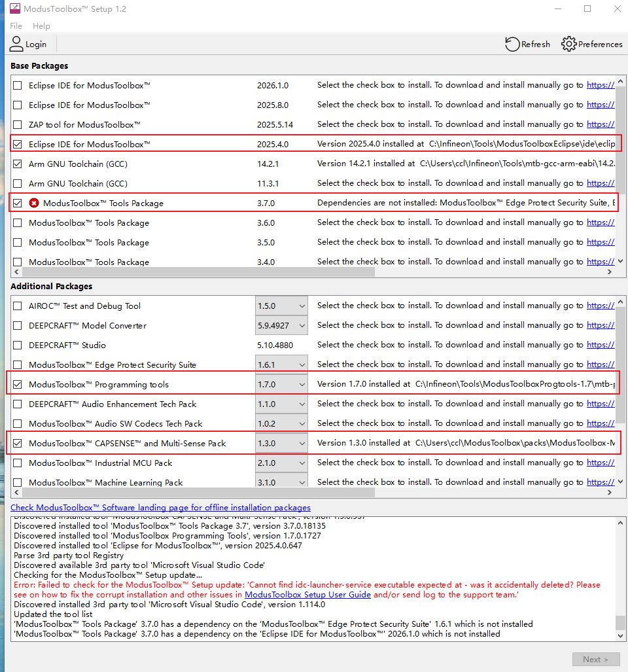
Task: Click Base Packages vertical scrollbar thumb
Action: [x=620, y=139]
